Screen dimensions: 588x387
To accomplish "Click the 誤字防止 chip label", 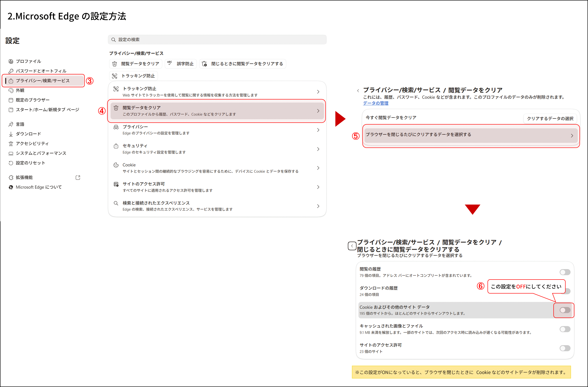I will [185, 64].
